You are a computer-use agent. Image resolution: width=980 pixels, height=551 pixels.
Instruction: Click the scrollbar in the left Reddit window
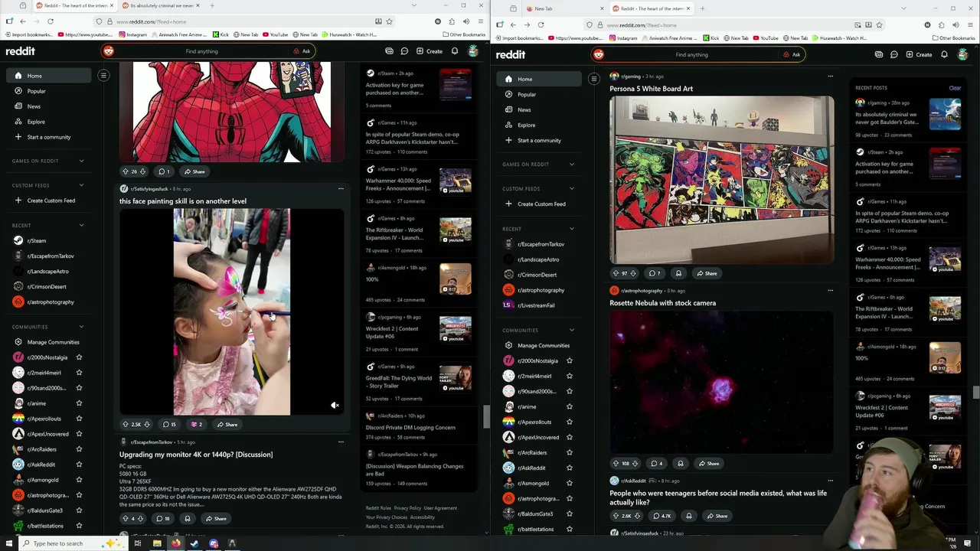click(x=487, y=416)
